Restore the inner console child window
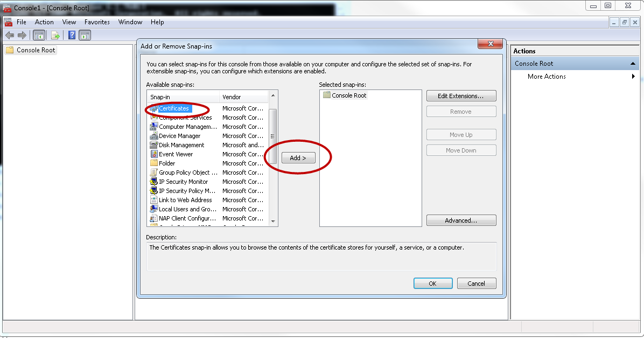 click(x=624, y=23)
